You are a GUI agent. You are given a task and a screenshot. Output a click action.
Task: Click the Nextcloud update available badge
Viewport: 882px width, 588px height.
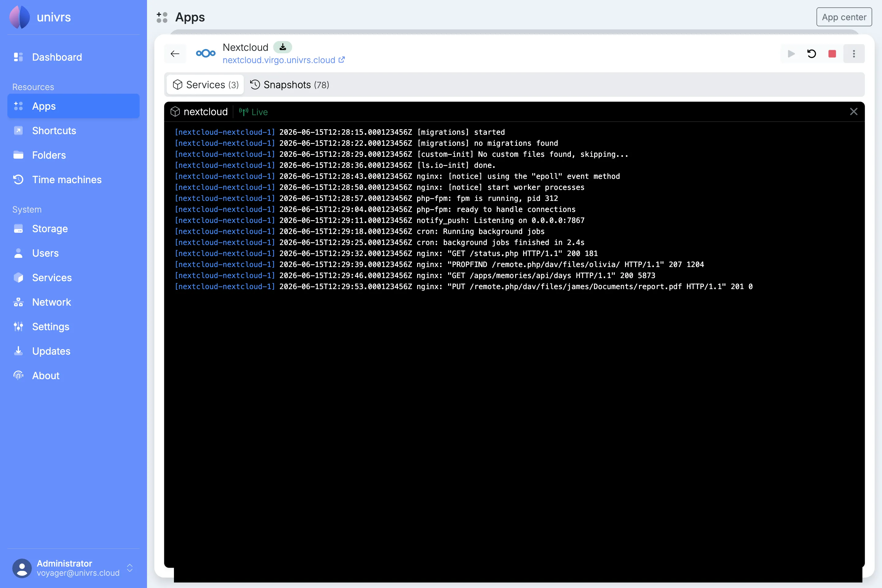(283, 47)
